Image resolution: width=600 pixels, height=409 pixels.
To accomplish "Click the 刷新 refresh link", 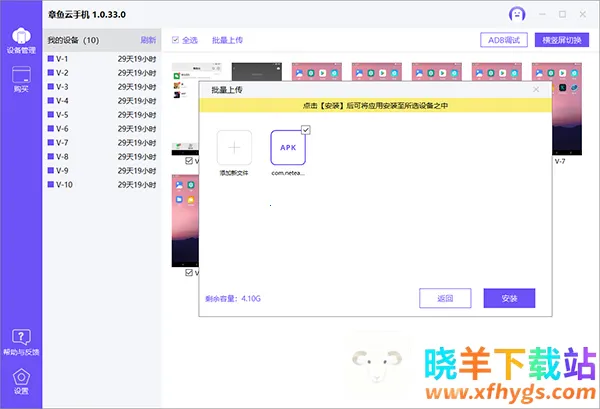I will point(148,40).
